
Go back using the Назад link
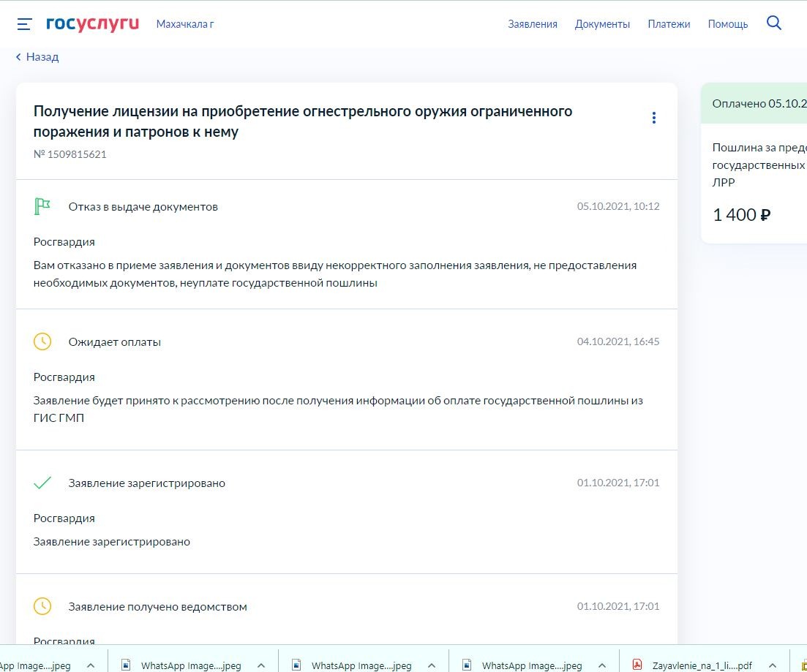(37, 57)
